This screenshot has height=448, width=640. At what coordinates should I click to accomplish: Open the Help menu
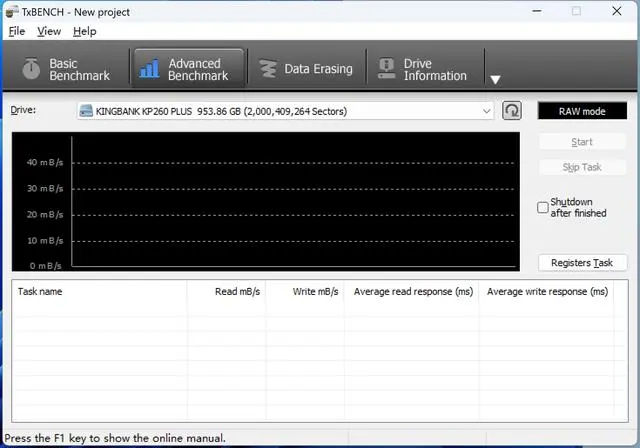pyautogui.click(x=84, y=31)
